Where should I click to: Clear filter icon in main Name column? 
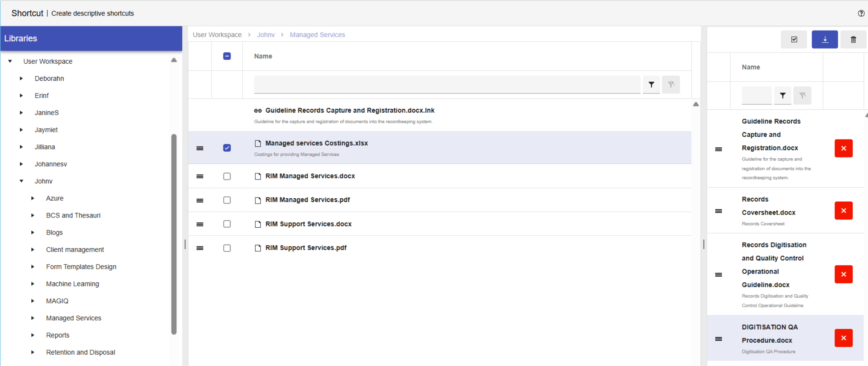pyautogui.click(x=671, y=85)
